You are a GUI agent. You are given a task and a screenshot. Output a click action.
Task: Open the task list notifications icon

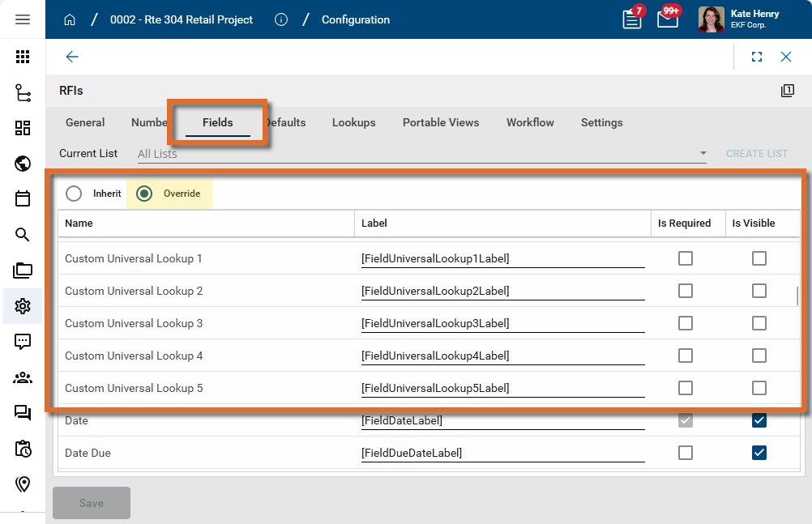click(x=632, y=19)
